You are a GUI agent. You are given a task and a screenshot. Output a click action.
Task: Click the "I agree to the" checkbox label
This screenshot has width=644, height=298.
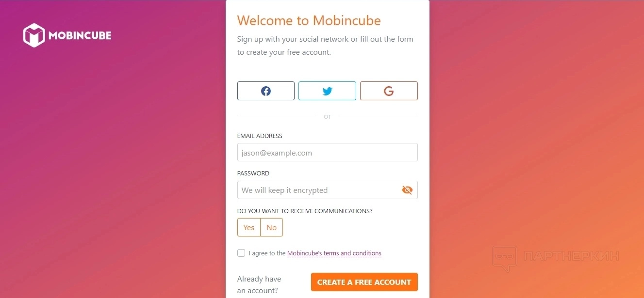click(x=267, y=253)
